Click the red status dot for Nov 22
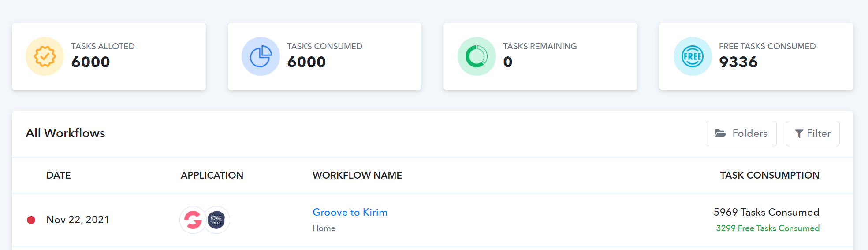 31,220
